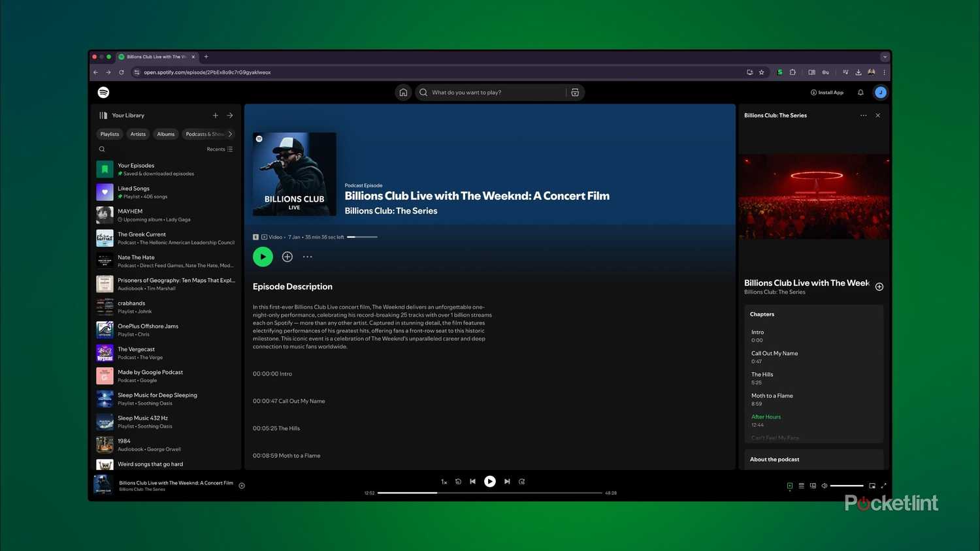Jump to Call Out My Name chapter
This screenshot has height=551, width=980.
point(813,357)
